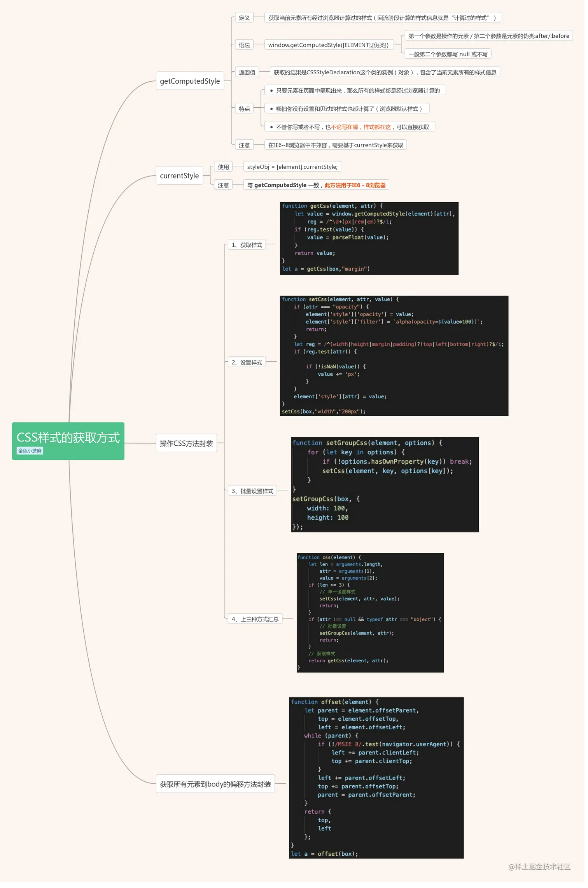Click the 金色小芝麻 tag label
The width and height of the screenshot is (588, 888).
30,453
